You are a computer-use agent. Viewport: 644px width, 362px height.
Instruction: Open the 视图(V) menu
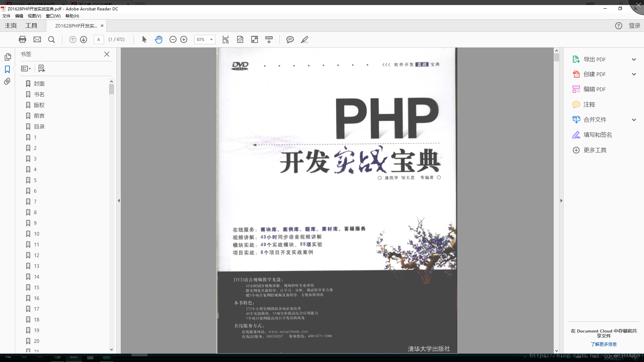click(34, 16)
